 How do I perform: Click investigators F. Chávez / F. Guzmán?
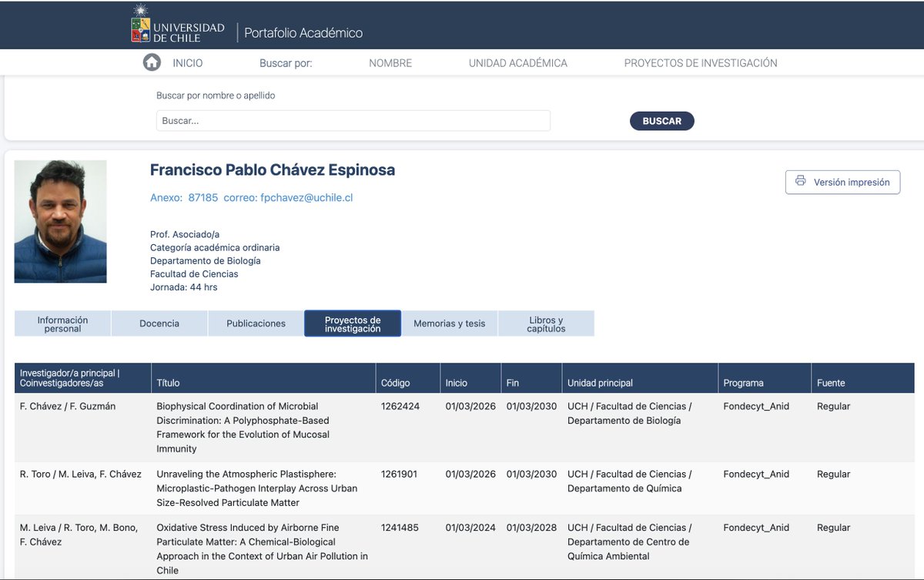click(68, 406)
